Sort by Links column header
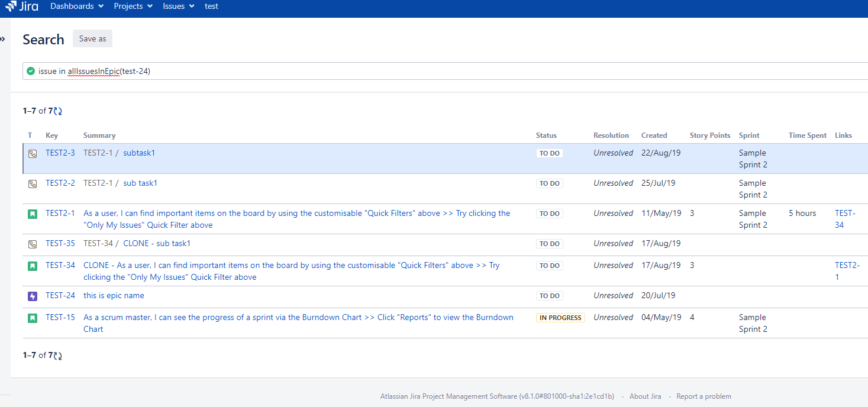868x407 pixels. click(x=843, y=135)
